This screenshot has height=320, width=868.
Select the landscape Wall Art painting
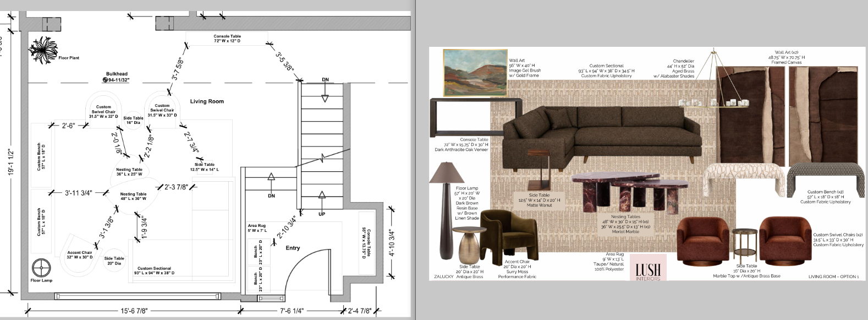coord(475,72)
